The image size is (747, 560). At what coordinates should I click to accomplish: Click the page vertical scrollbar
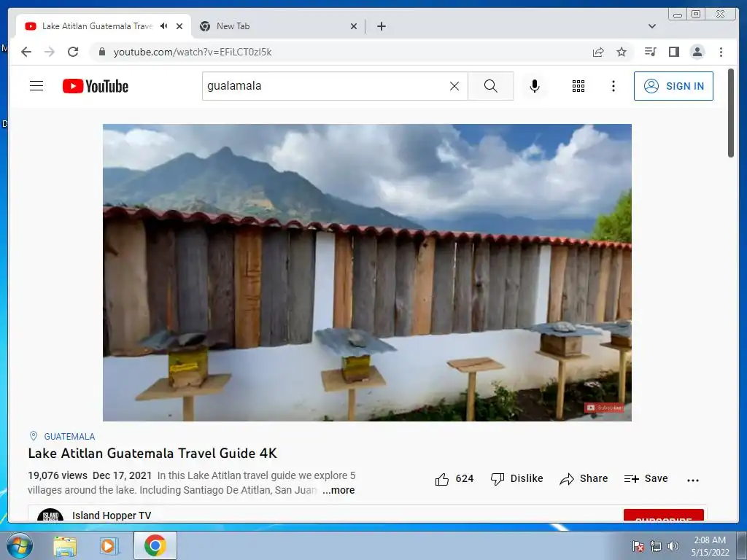coord(731,112)
